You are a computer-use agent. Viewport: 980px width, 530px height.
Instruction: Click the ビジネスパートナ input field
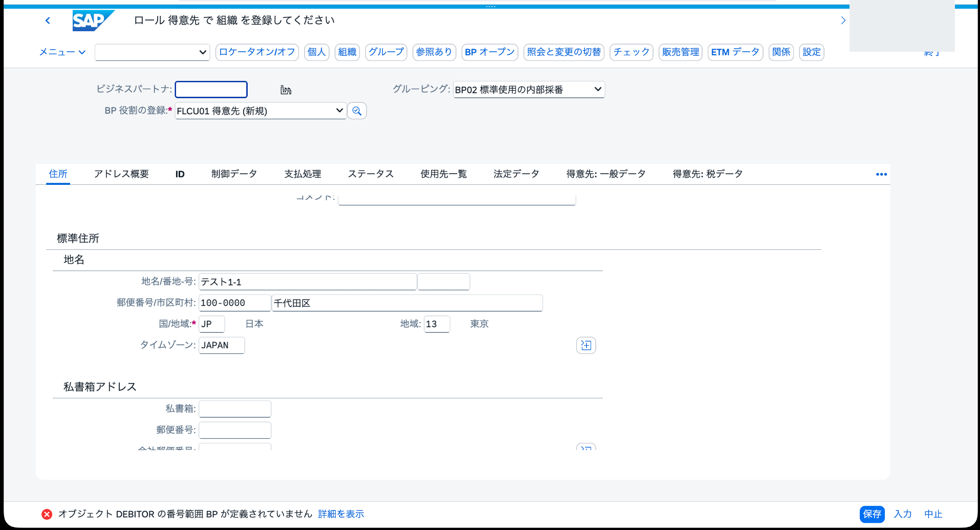click(211, 90)
